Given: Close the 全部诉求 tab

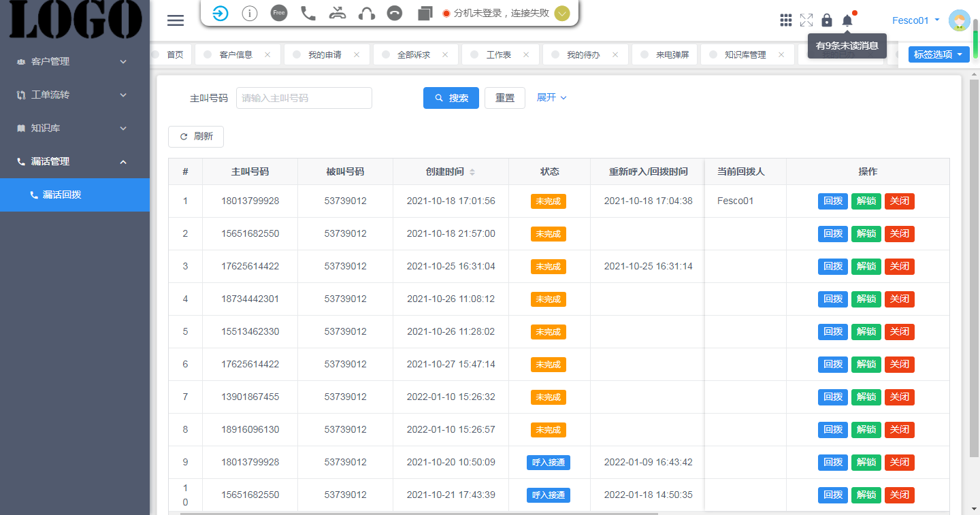Looking at the screenshot, I should pyautogui.click(x=445, y=55).
